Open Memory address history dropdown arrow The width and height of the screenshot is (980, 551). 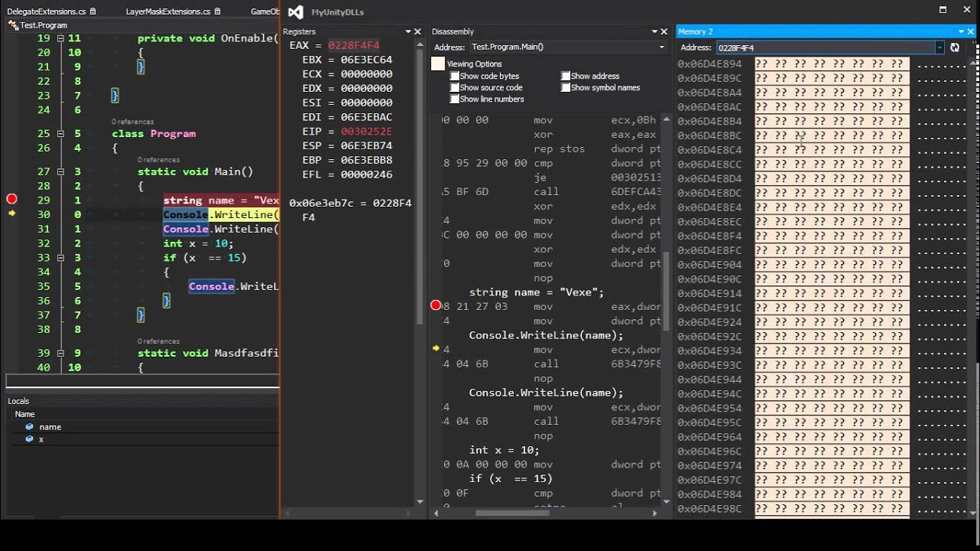(x=939, y=47)
